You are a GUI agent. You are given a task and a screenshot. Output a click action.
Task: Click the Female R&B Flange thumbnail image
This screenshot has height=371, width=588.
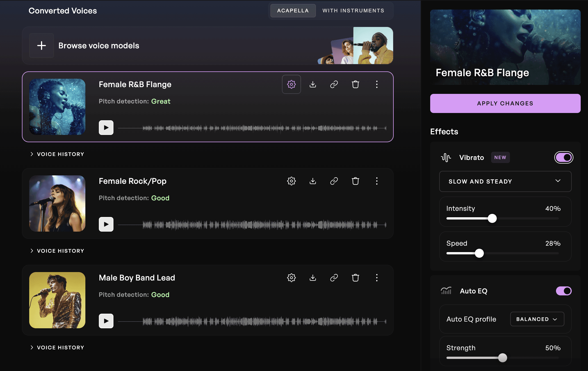pyautogui.click(x=57, y=107)
